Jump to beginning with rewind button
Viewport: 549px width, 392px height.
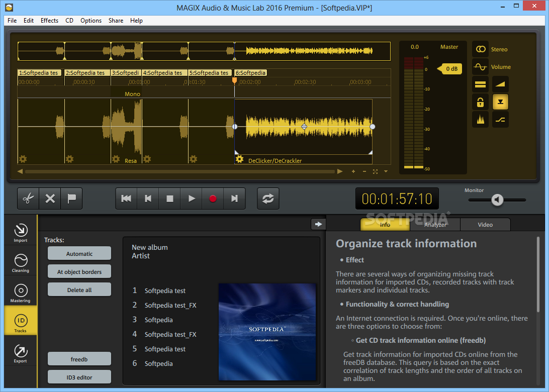(x=126, y=199)
